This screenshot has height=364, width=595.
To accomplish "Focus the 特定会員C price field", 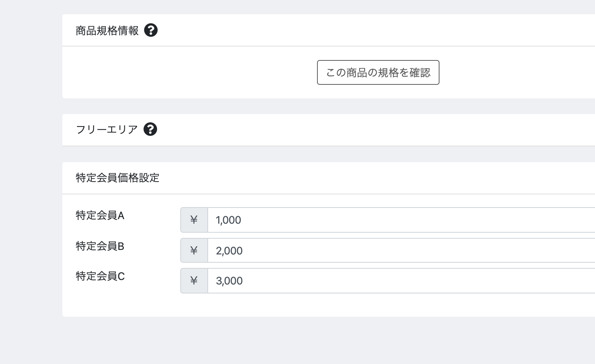I will click(x=401, y=281).
